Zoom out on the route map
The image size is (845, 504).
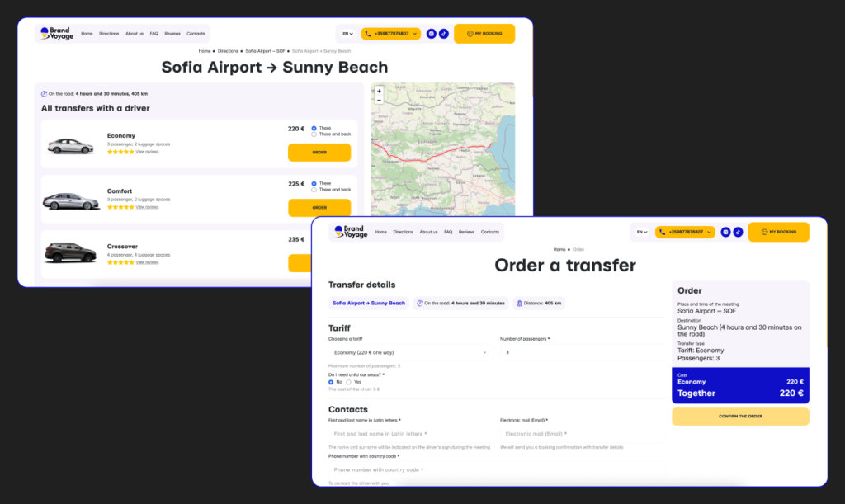click(379, 100)
